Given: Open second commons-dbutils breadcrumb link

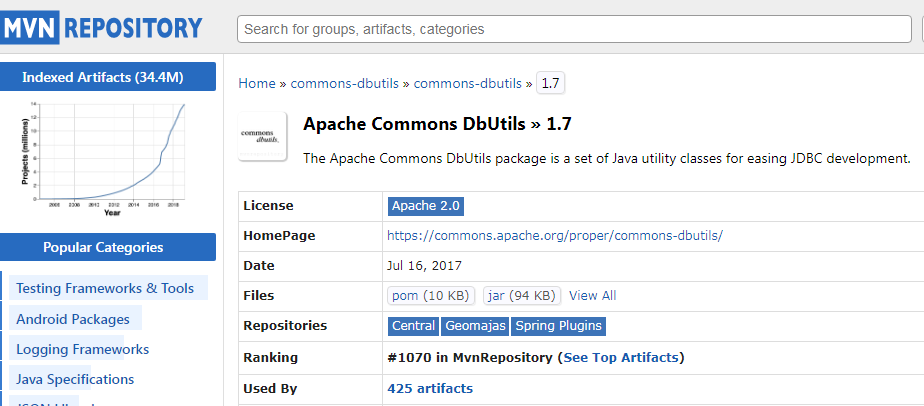Looking at the screenshot, I should pyautogui.click(x=468, y=84).
